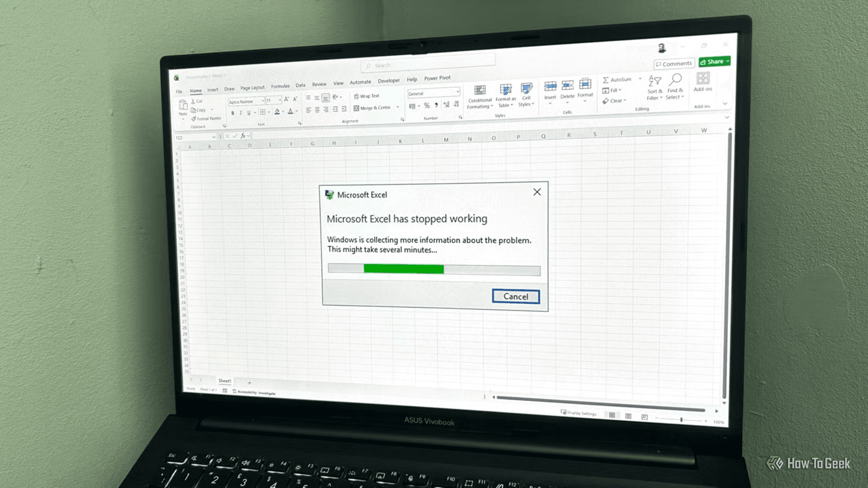This screenshot has width=868, height=488.
Task: Click the Clear eraser icon
Action: tap(605, 101)
